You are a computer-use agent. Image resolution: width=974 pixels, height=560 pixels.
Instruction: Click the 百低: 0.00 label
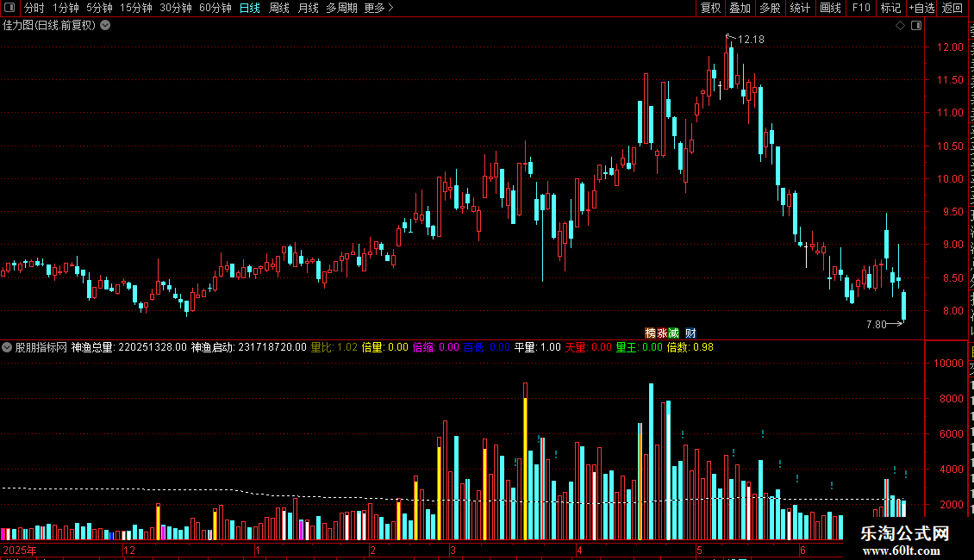pyautogui.click(x=487, y=348)
